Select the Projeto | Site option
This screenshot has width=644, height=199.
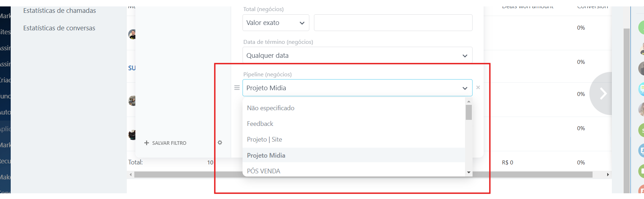click(x=265, y=139)
